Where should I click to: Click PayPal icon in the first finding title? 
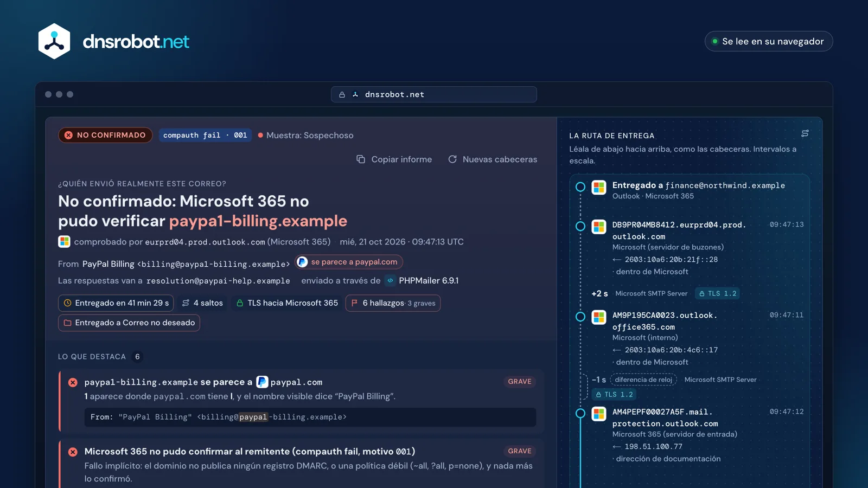tap(262, 382)
